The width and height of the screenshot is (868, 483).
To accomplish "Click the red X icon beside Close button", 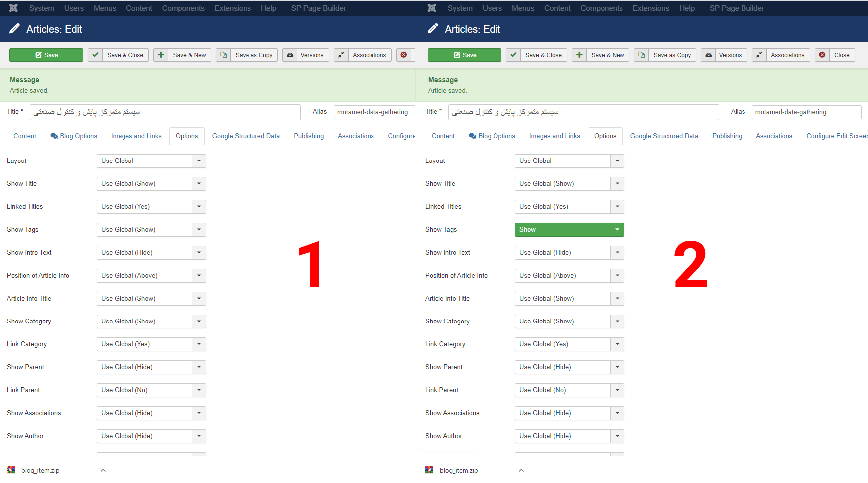I will pyautogui.click(x=822, y=55).
